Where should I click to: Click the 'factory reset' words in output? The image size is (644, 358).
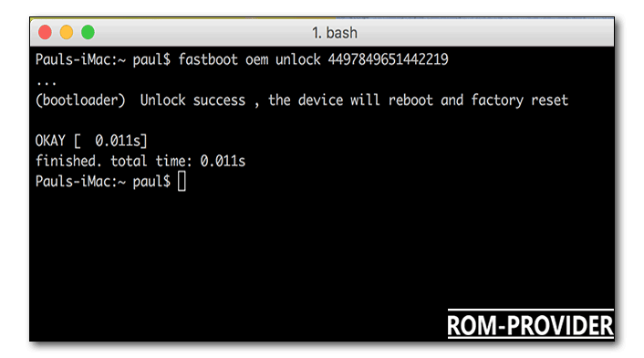click(520, 100)
